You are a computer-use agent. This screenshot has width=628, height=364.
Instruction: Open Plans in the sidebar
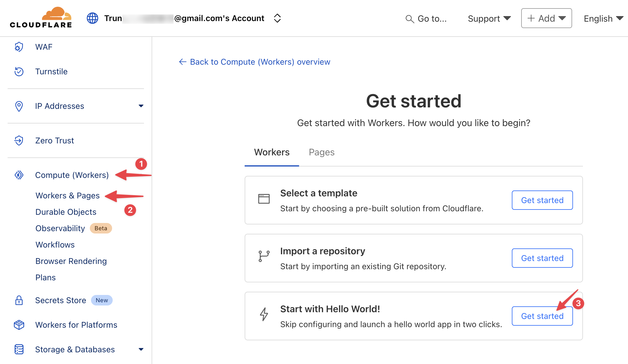pyautogui.click(x=45, y=277)
